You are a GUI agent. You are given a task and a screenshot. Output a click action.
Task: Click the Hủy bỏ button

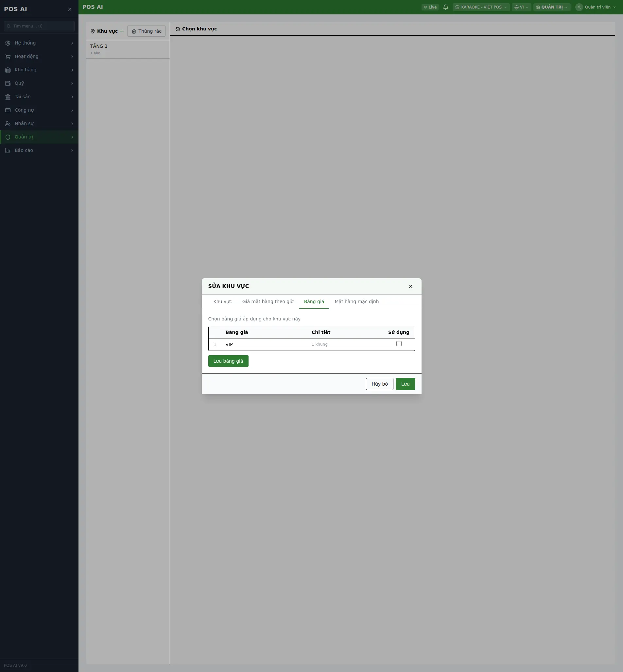(x=379, y=384)
